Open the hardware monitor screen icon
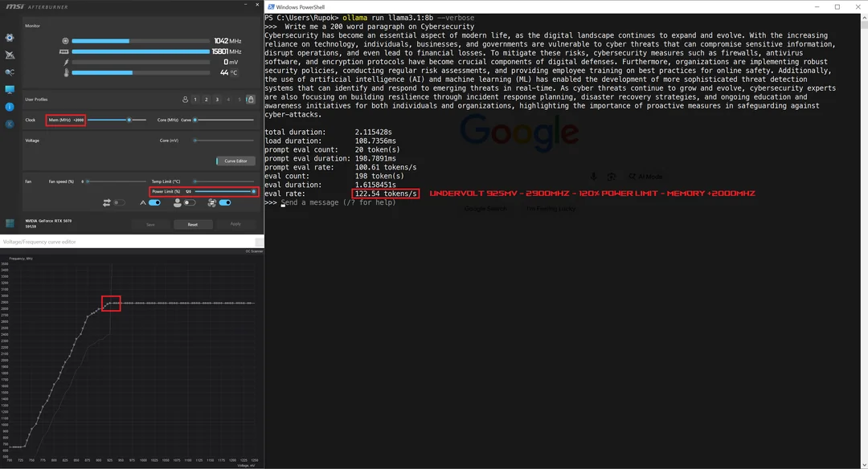The height and width of the screenshot is (469, 868). click(10, 89)
